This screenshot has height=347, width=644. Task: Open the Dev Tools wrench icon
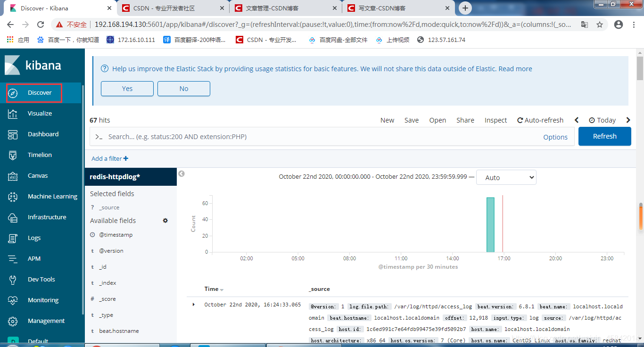pos(13,280)
